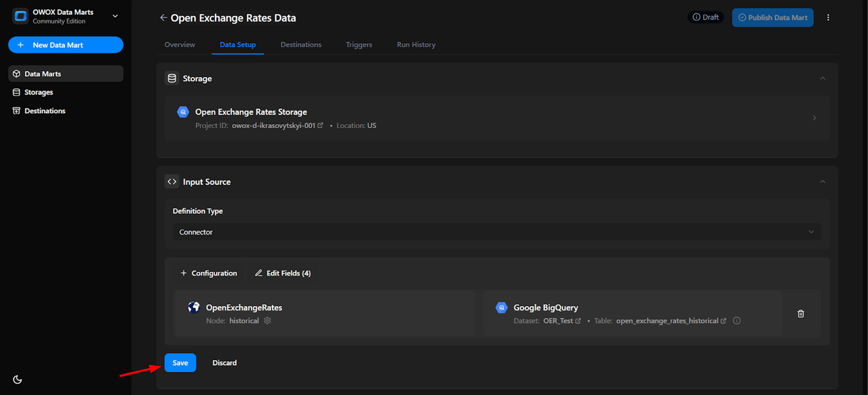This screenshot has width=868, height=395.
Task: Open the Run History tab
Action: pos(416,45)
